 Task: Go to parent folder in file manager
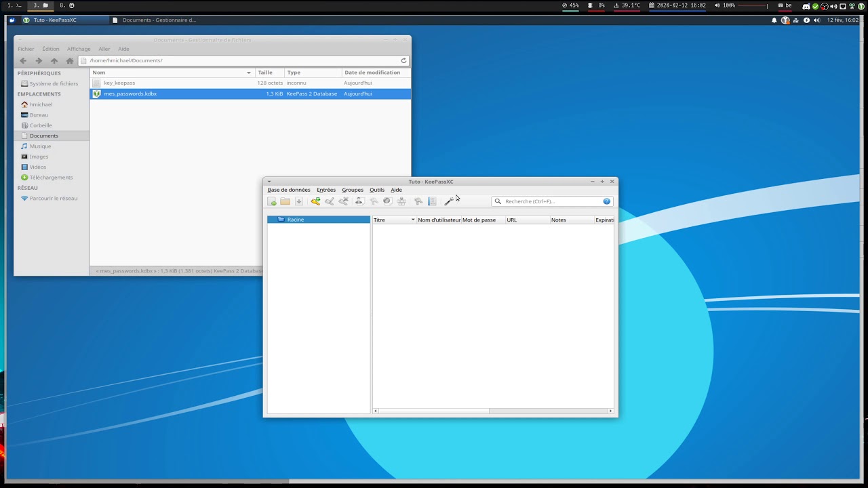54,61
